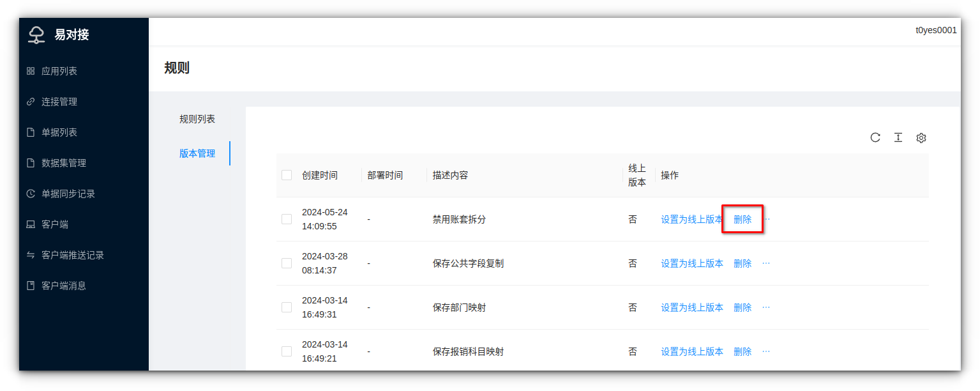Open the table density (row height) icon

898,137
